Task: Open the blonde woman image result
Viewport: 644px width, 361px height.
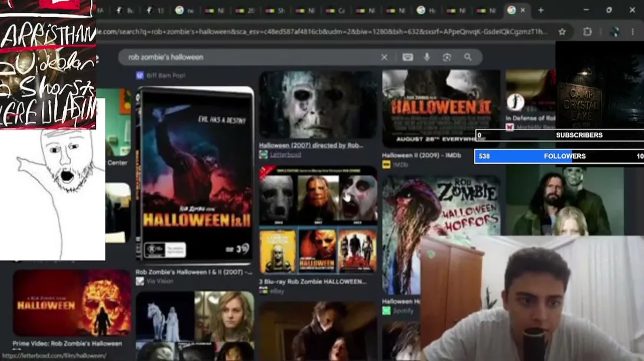Action: 224,317
